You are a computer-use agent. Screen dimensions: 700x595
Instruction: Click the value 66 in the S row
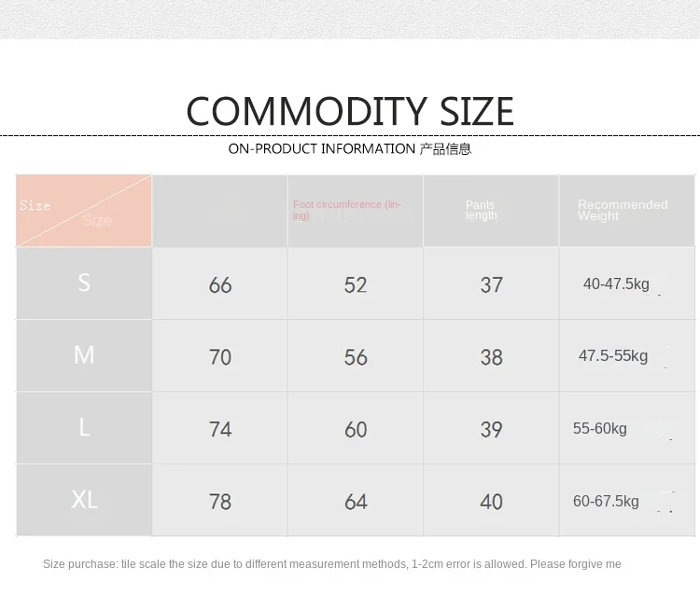(220, 285)
